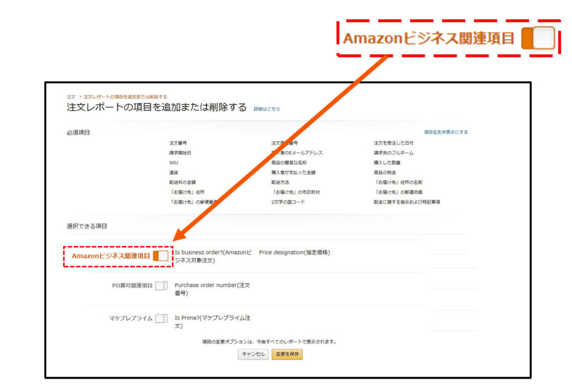Click the 「お届け先」住所の名前 field name
The height and width of the screenshot is (392, 572).
click(398, 183)
